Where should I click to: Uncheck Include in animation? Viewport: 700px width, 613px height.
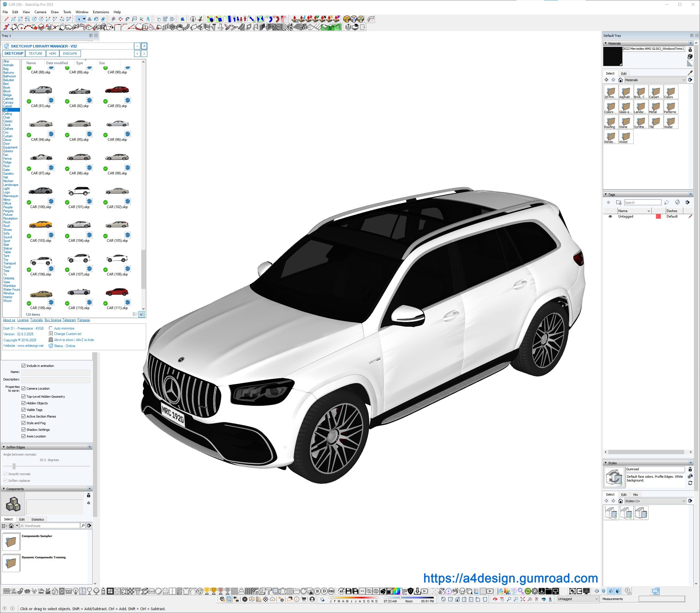[24, 366]
